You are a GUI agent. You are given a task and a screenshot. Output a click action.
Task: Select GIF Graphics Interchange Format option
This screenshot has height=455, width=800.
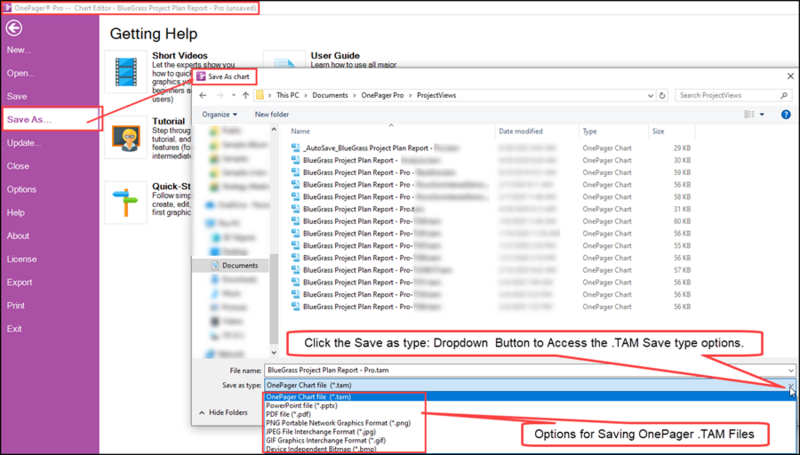[x=326, y=440]
